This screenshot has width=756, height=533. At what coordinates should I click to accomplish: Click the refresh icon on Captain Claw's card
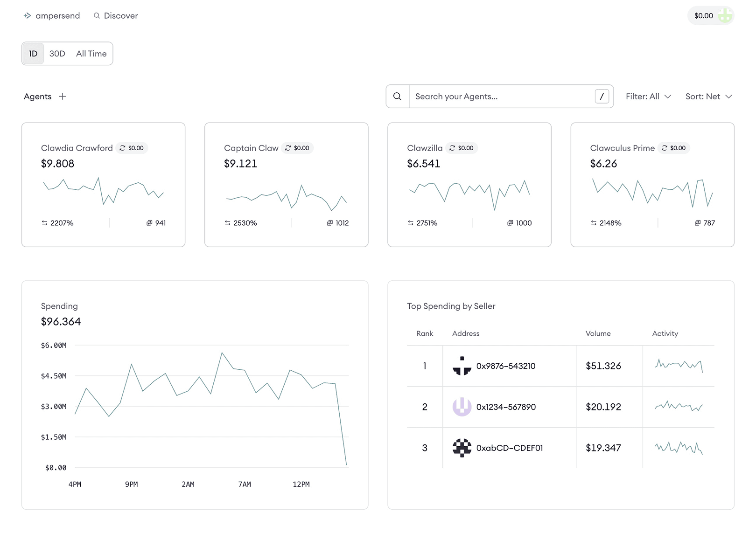tap(287, 148)
